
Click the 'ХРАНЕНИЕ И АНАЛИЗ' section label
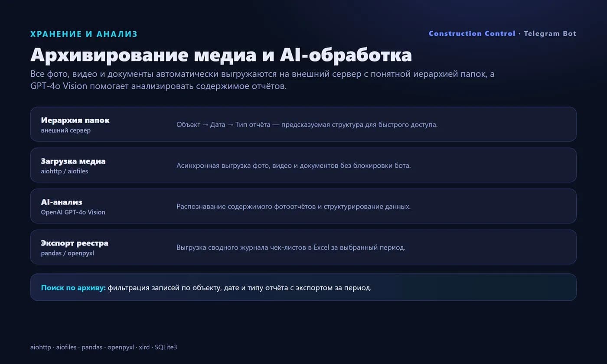coord(84,34)
